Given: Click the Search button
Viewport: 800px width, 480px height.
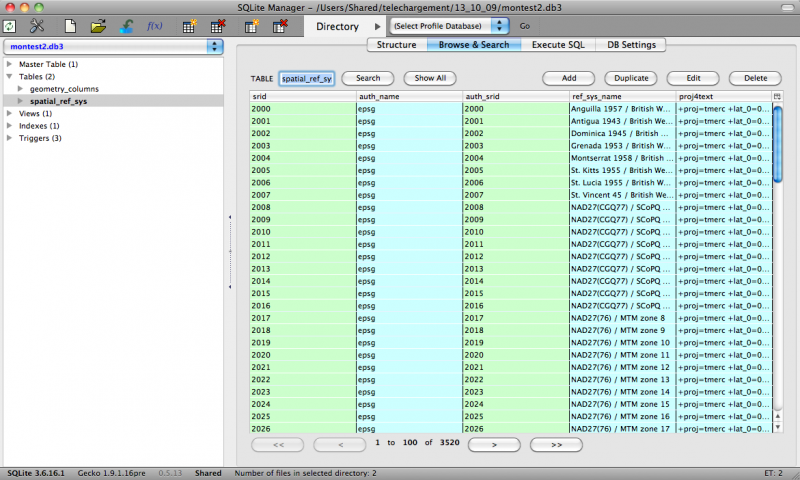Looking at the screenshot, I should click(x=368, y=78).
